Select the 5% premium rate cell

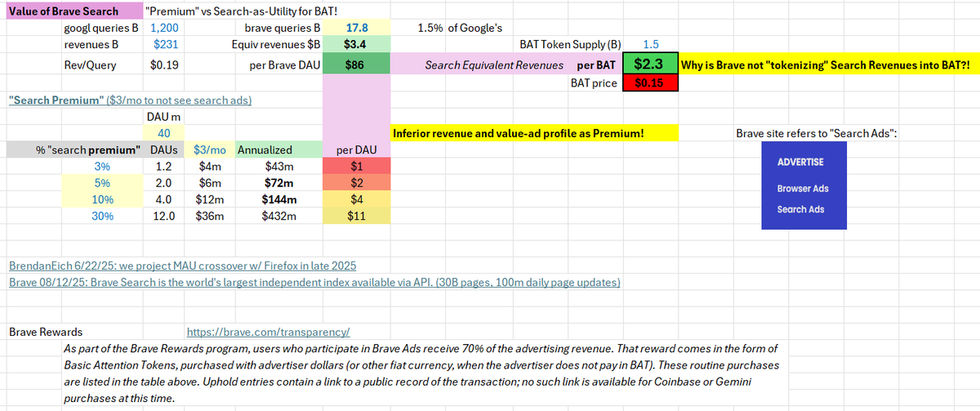click(x=101, y=182)
